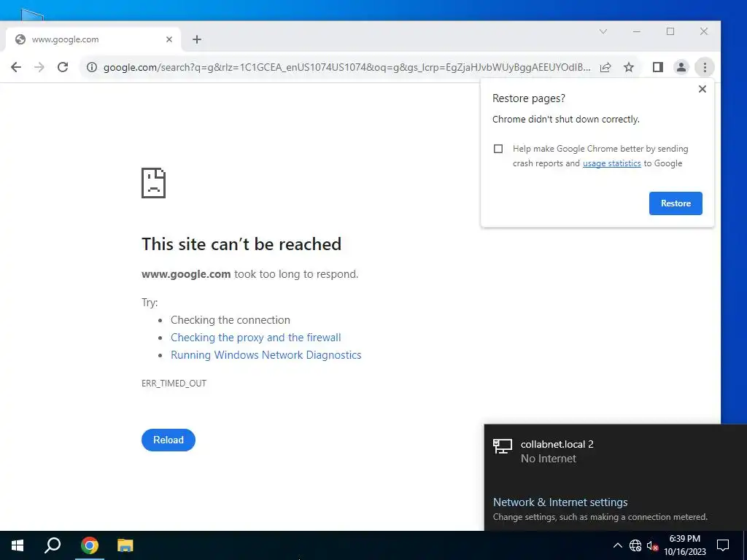Image resolution: width=747 pixels, height=560 pixels.
Task: Open Checking the proxy and the firewall
Action: pos(256,338)
